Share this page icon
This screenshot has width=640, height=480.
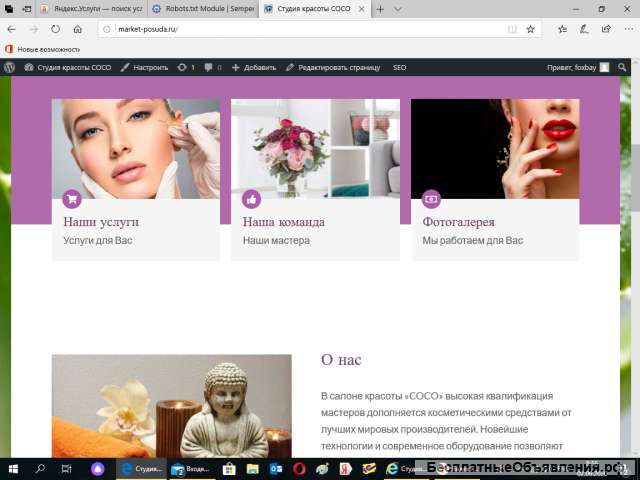606,29
